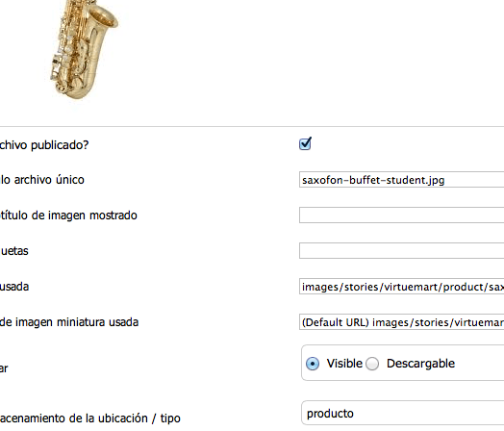
Task: Click the empty image subtitle input field
Action: [401, 215]
